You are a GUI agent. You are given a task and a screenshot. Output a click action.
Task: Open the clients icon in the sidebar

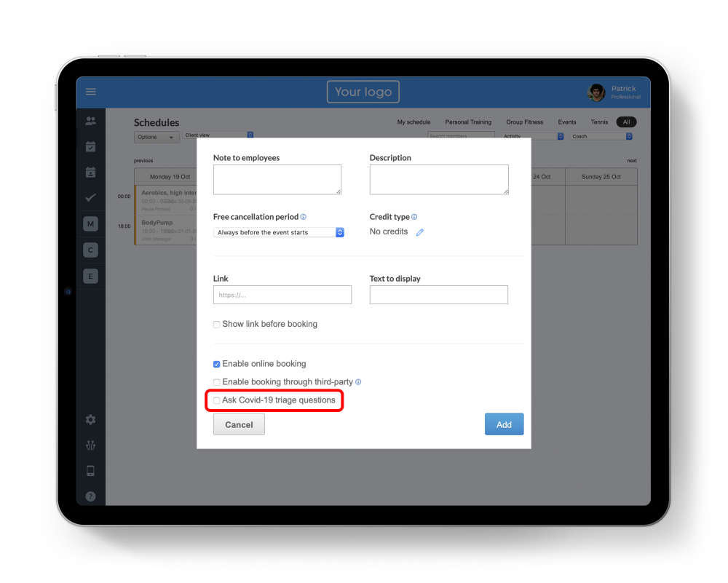pyautogui.click(x=90, y=121)
